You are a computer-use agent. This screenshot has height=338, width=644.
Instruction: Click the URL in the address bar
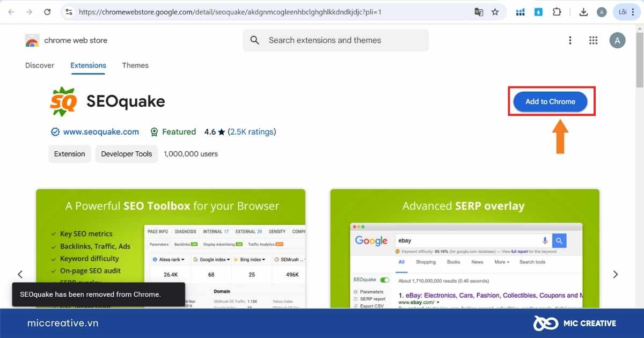(230, 12)
